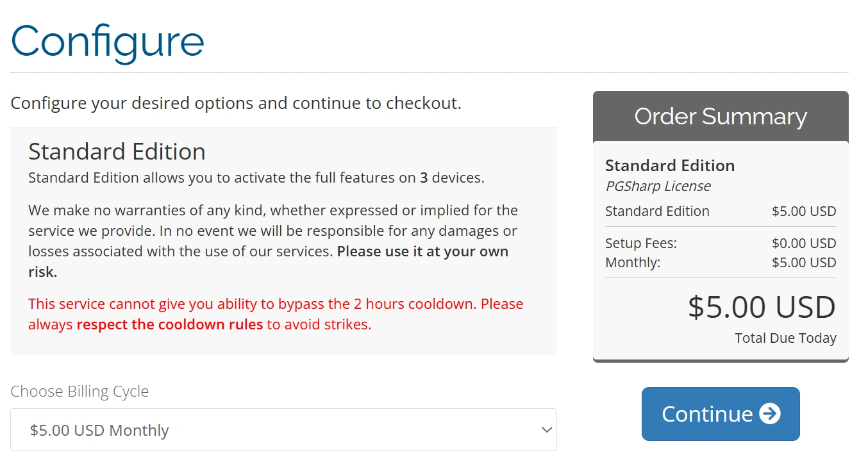Click the PGSharp License subtitle
Image resolution: width=868 pixels, height=471 pixels.
click(x=658, y=186)
